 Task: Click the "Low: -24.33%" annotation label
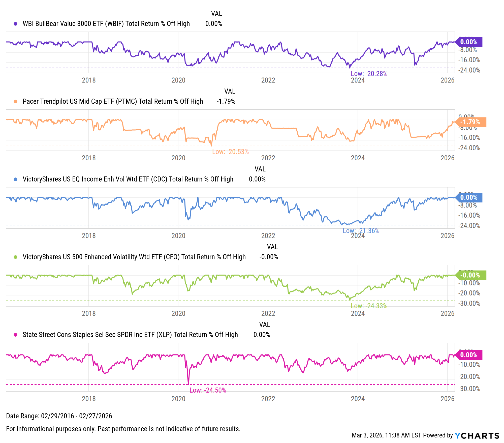coord(369,306)
